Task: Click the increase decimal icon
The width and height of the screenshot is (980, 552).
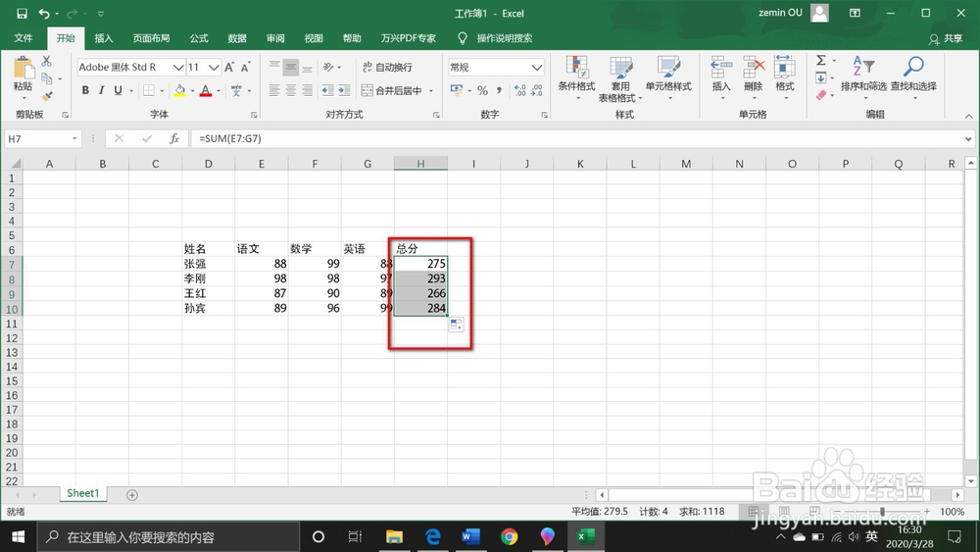Action: 520,90
